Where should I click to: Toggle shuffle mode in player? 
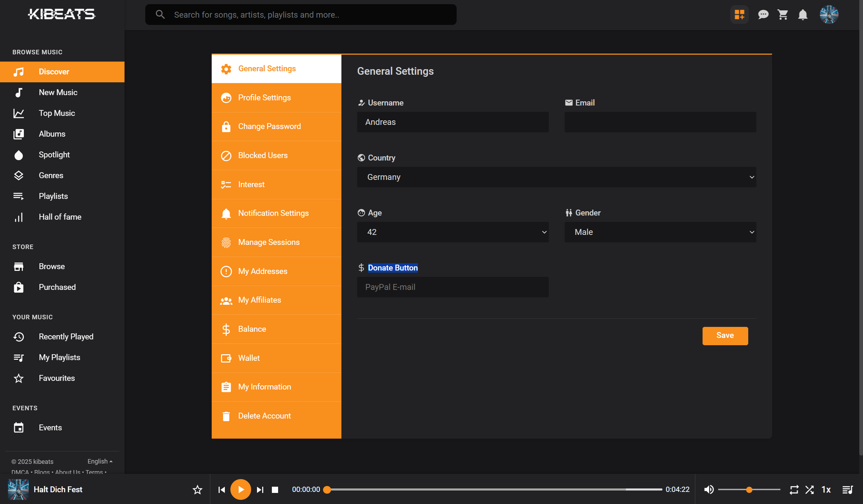coord(810,489)
